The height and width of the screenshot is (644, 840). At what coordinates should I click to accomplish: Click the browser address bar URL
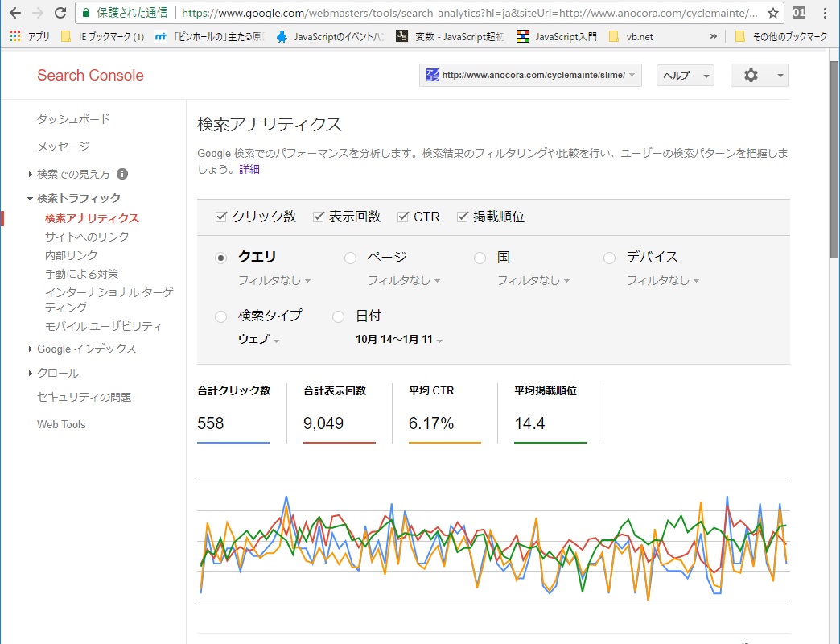tap(470, 13)
